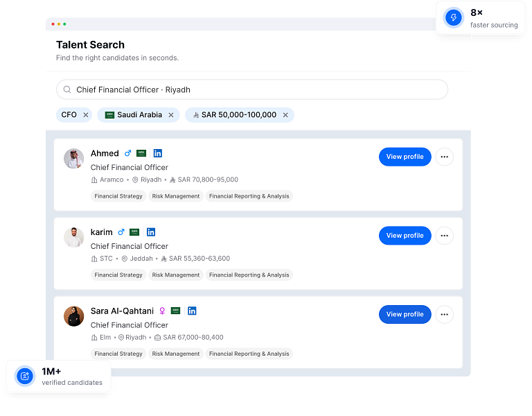Click the Saudi flag next to karim
Image resolution: width=532 pixels, height=416 pixels.
pos(134,232)
